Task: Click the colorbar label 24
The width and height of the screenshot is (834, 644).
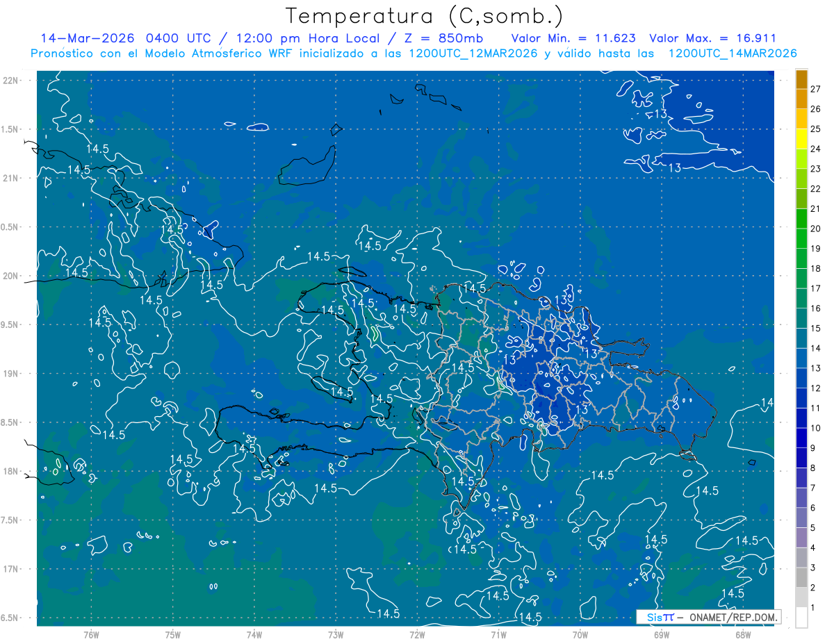Action: pos(816,149)
